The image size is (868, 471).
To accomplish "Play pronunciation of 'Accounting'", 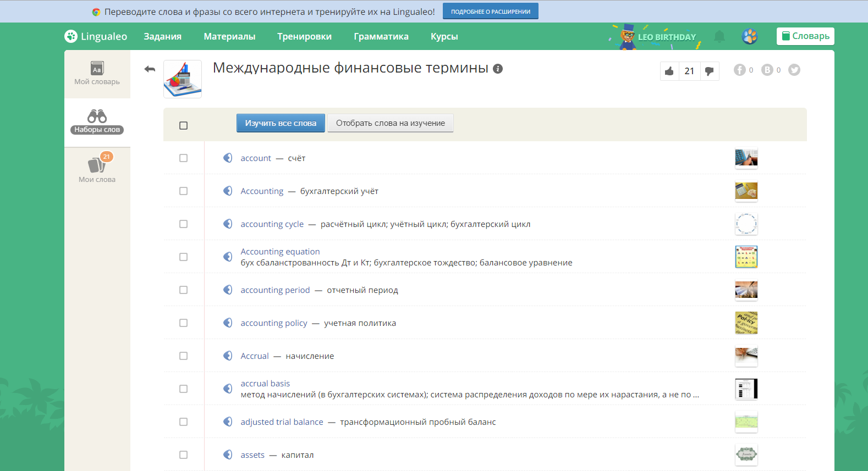I will (228, 191).
